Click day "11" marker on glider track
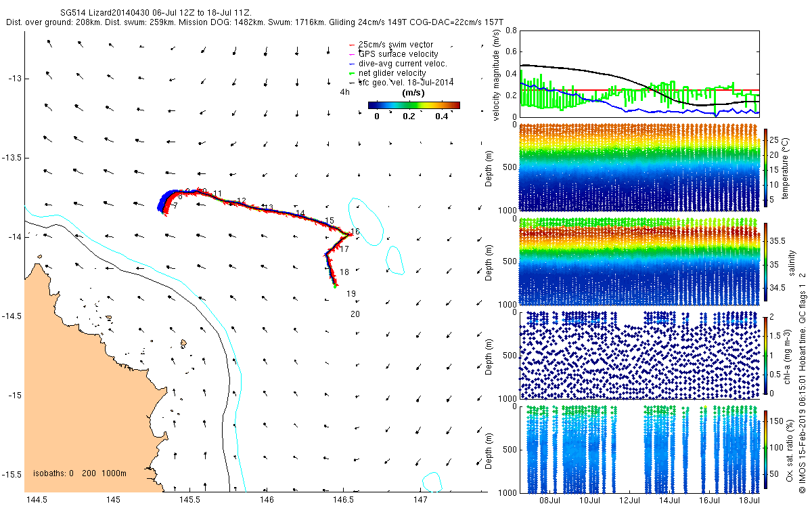Image resolution: width=812 pixels, height=508 pixels. tap(217, 194)
